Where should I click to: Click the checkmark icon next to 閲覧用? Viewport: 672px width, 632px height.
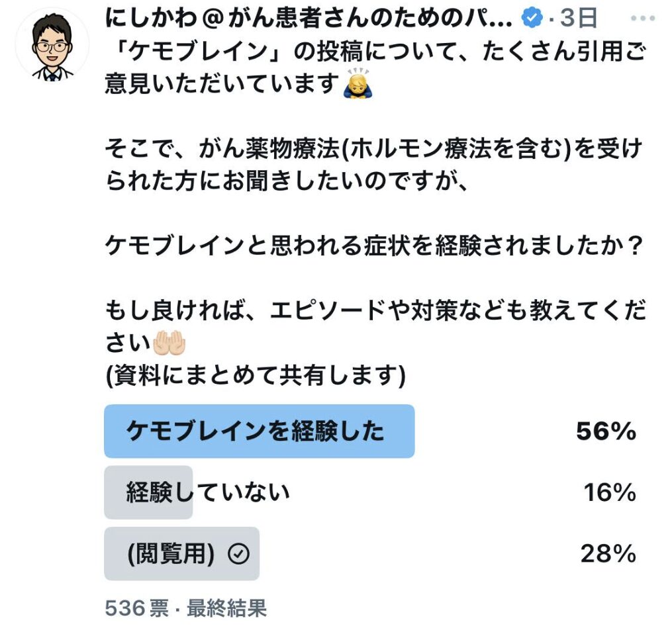click(239, 554)
